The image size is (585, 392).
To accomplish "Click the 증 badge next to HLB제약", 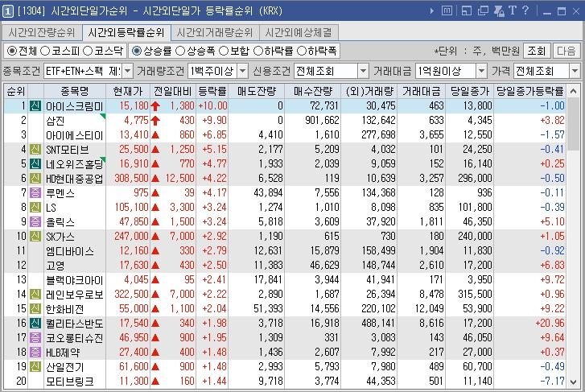I will [35, 352].
